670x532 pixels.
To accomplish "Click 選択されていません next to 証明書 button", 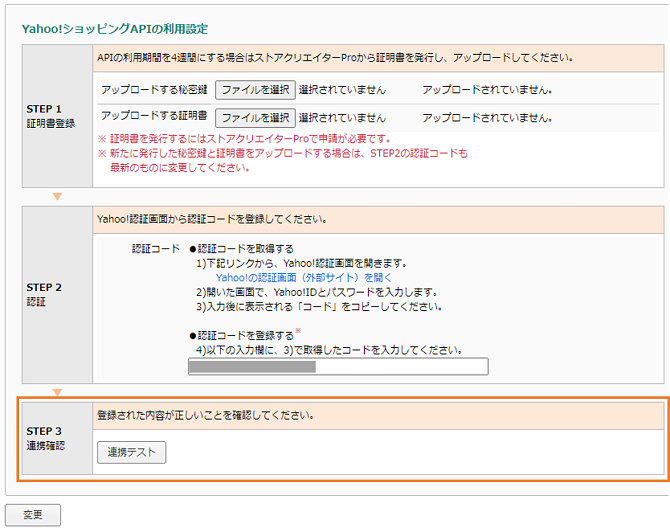I will (x=342, y=118).
